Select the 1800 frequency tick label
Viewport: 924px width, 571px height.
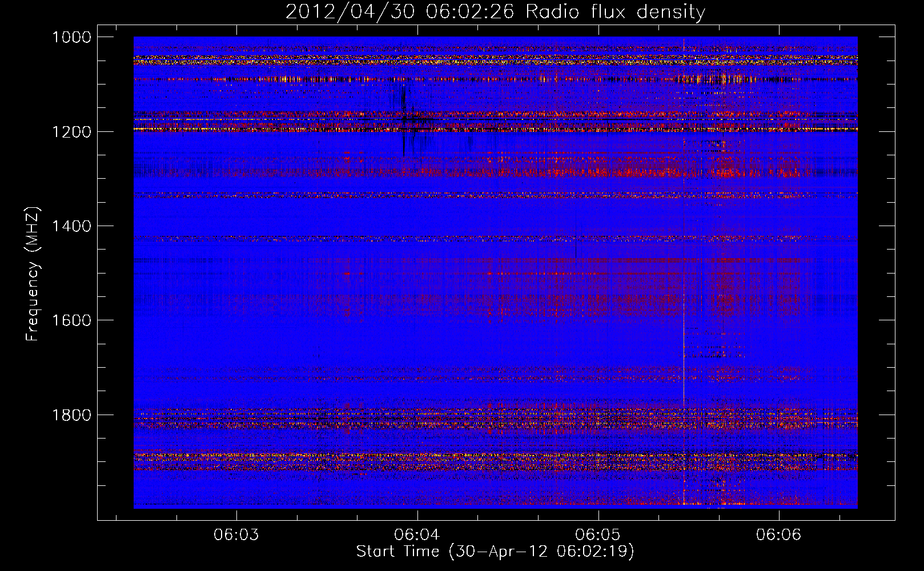coord(71,415)
